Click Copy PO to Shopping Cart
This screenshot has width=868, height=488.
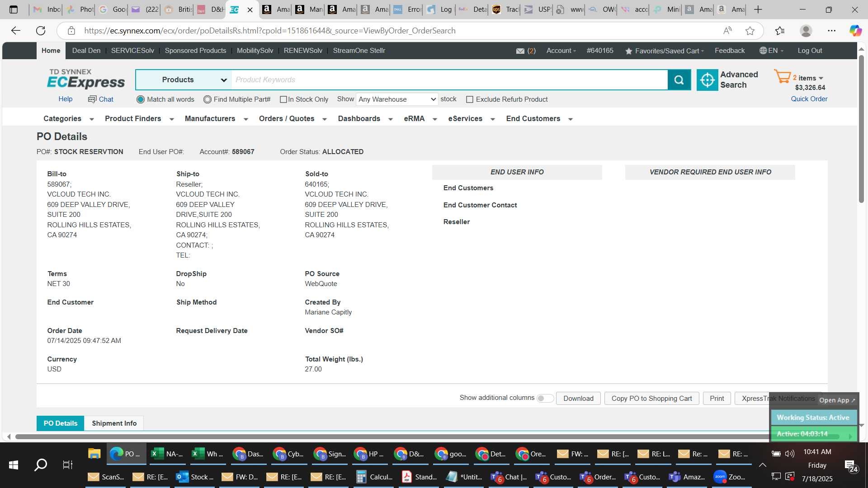click(651, 399)
